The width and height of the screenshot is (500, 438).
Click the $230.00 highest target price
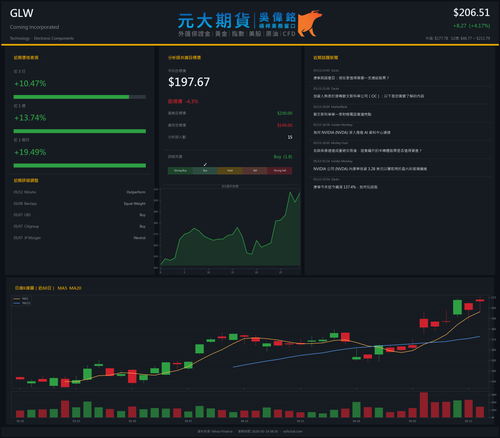point(285,113)
